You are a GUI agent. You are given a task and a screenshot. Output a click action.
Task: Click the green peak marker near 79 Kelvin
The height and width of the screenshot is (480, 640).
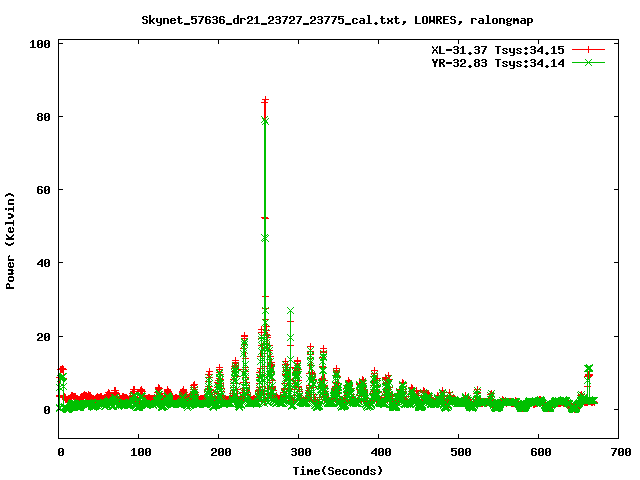click(265, 121)
